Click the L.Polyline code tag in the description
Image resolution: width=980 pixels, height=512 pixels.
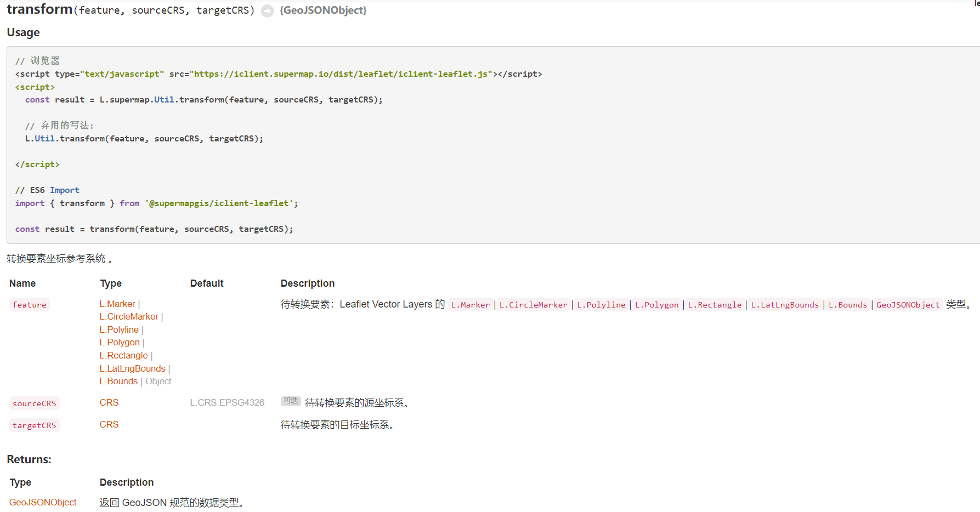[x=601, y=305]
